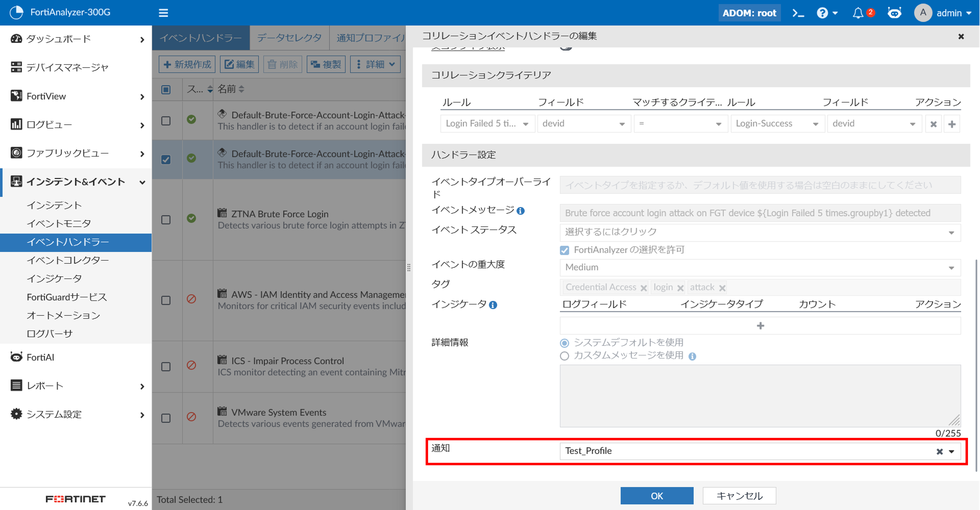Click the event message info icon
This screenshot has height=510, width=980.
tap(521, 211)
